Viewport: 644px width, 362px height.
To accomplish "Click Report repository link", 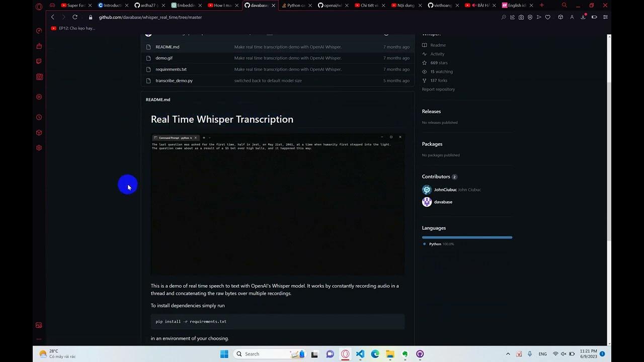I will (x=438, y=89).
